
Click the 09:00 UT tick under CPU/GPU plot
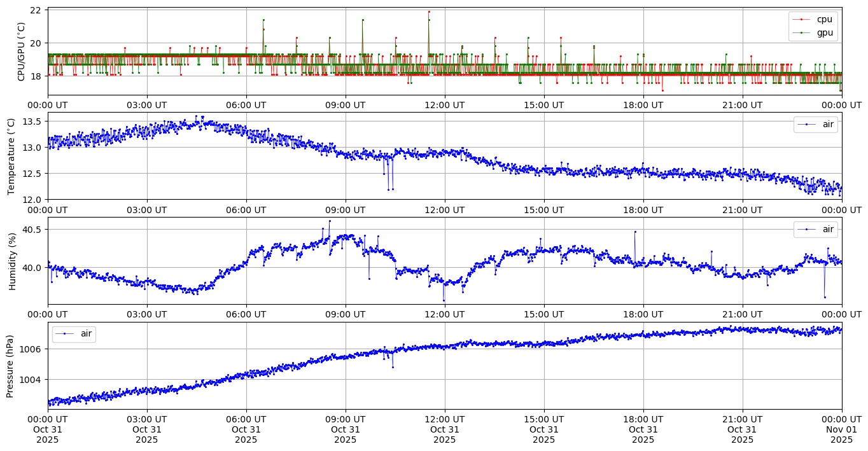(346, 104)
